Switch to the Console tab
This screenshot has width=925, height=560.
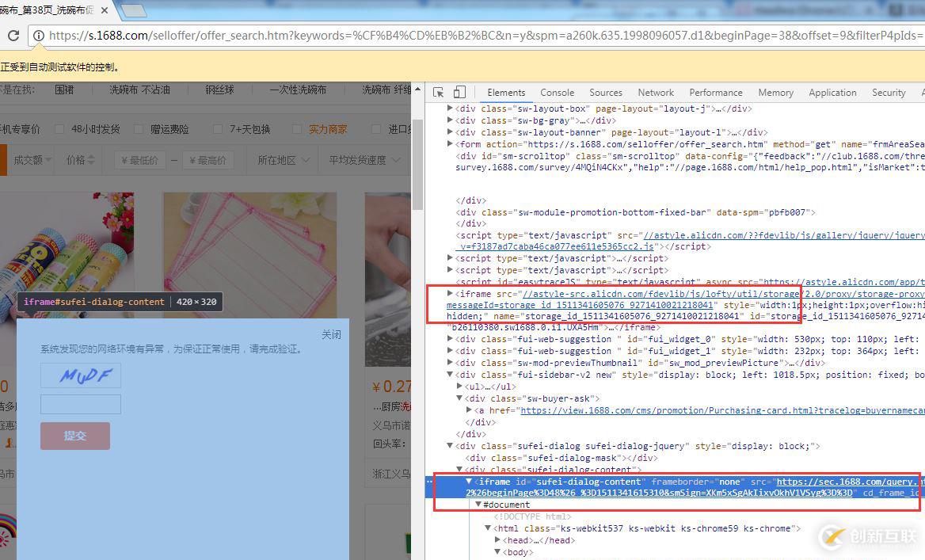557,93
